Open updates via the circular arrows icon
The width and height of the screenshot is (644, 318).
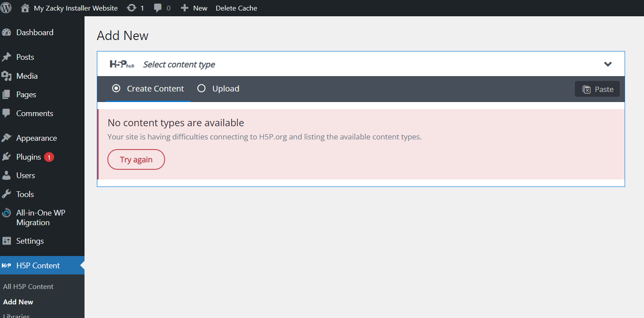[131, 8]
